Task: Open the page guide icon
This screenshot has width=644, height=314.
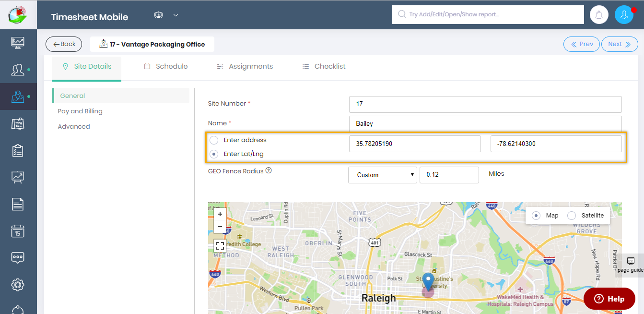Action: pyautogui.click(x=631, y=261)
